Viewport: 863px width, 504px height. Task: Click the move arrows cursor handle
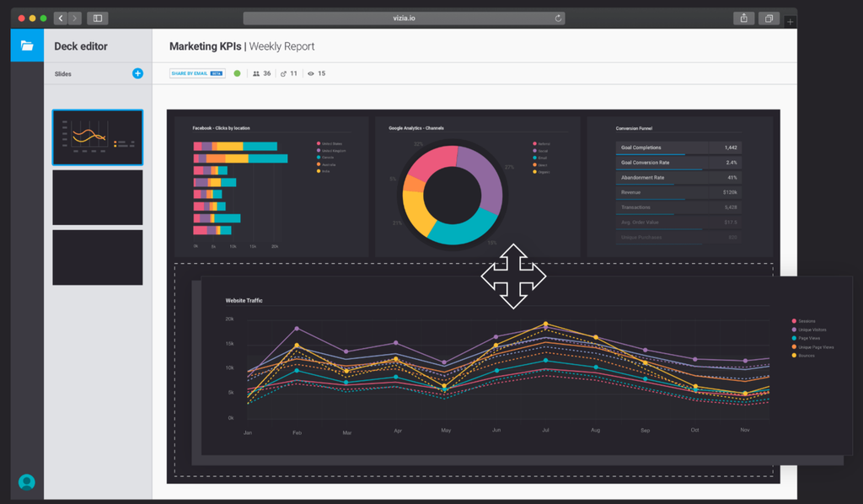(513, 276)
